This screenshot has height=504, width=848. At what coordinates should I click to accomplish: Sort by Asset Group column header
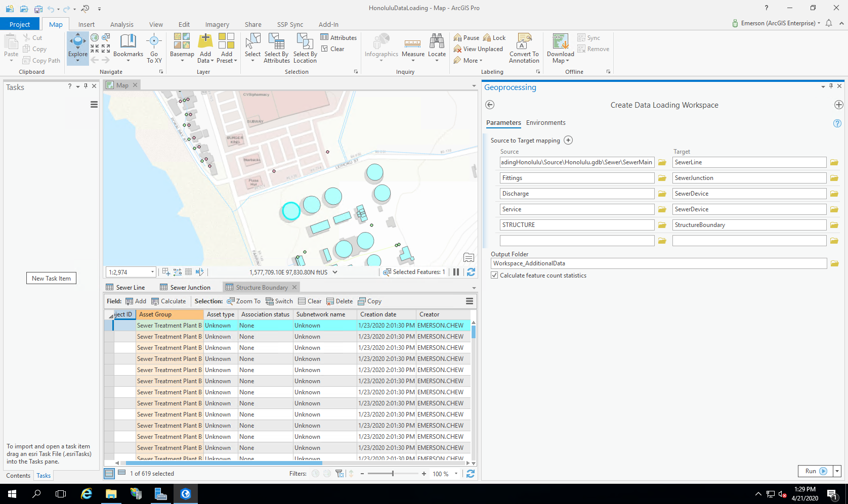pyautogui.click(x=169, y=314)
